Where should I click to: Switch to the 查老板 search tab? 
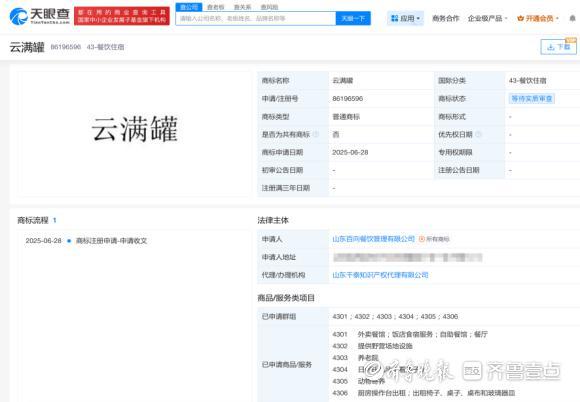click(216, 7)
